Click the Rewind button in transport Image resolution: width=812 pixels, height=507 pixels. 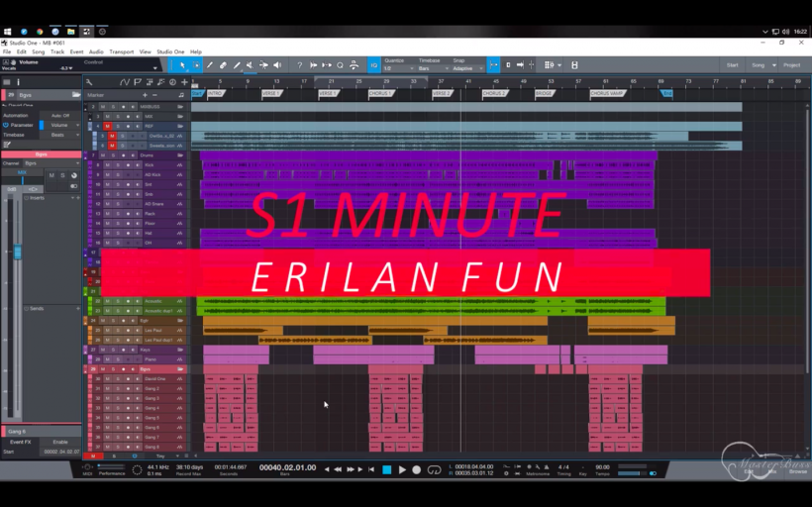tap(338, 469)
